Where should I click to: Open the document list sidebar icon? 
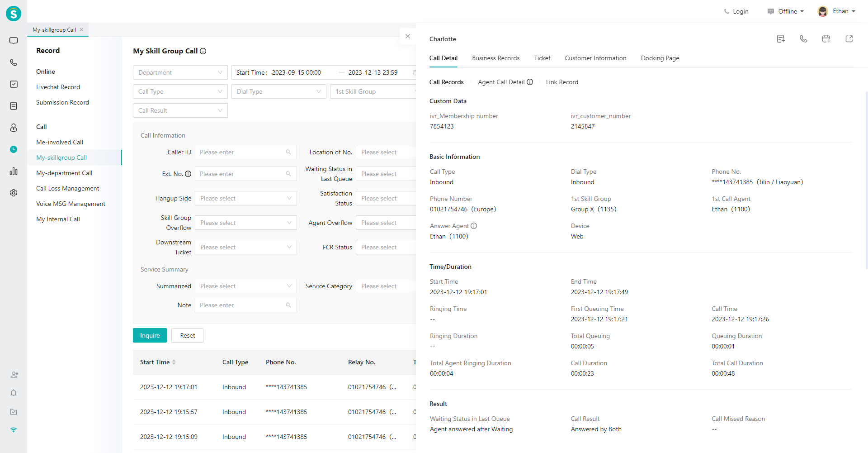(x=14, y=106)
